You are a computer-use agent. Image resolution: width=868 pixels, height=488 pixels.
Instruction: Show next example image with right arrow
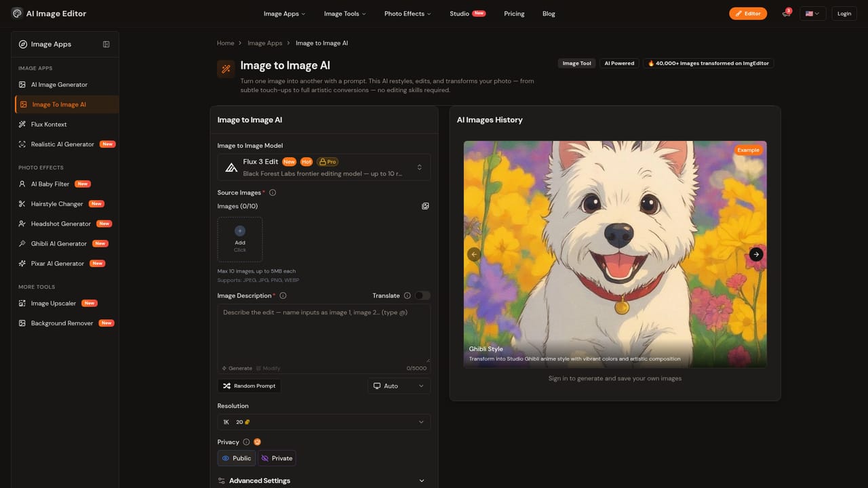(756, 254)
